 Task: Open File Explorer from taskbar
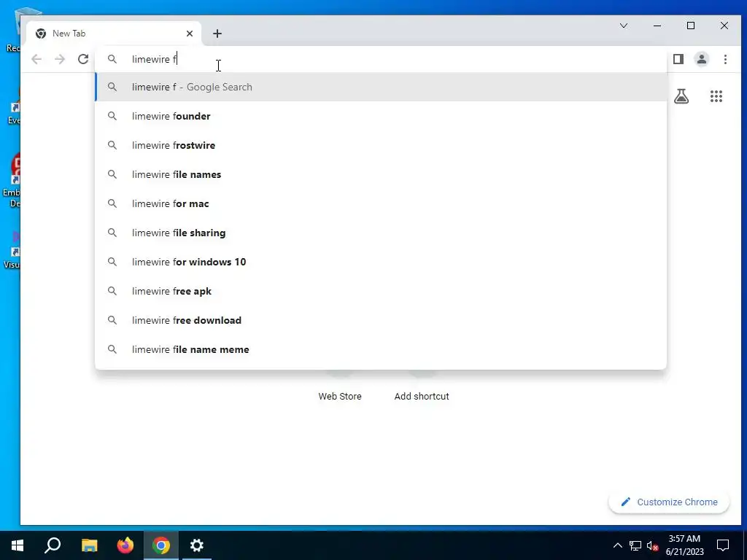pos(89,545)
